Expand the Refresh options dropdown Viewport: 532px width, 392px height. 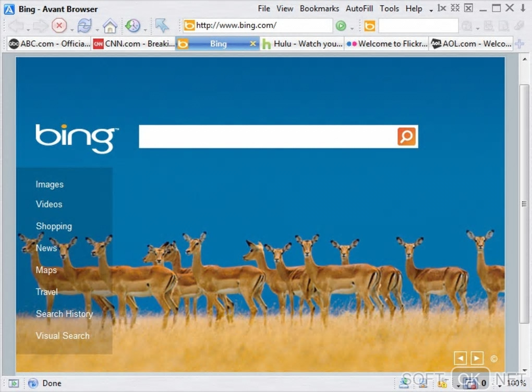pyautogui.click(x=97, y=30)
